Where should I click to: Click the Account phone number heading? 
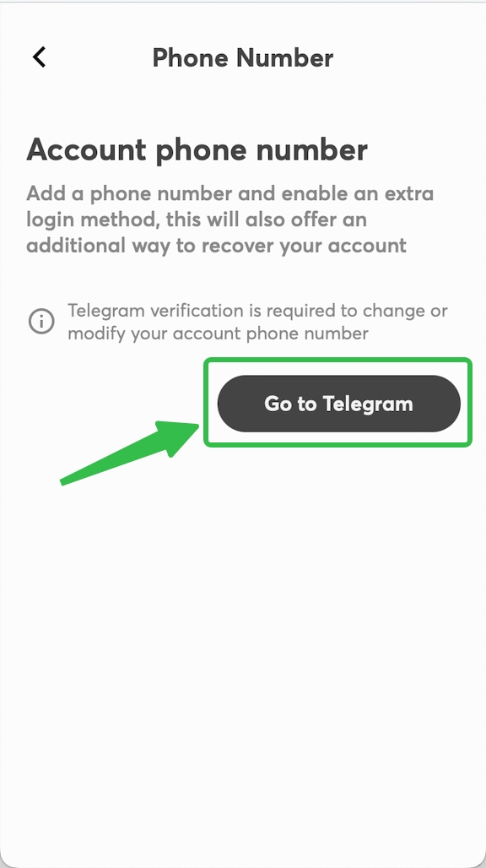point(197,150)
